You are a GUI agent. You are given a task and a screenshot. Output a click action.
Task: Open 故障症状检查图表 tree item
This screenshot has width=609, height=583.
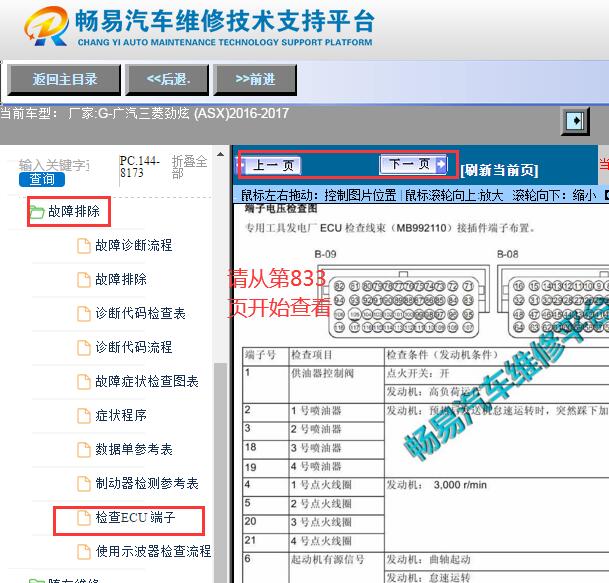[x=147, y=381]
